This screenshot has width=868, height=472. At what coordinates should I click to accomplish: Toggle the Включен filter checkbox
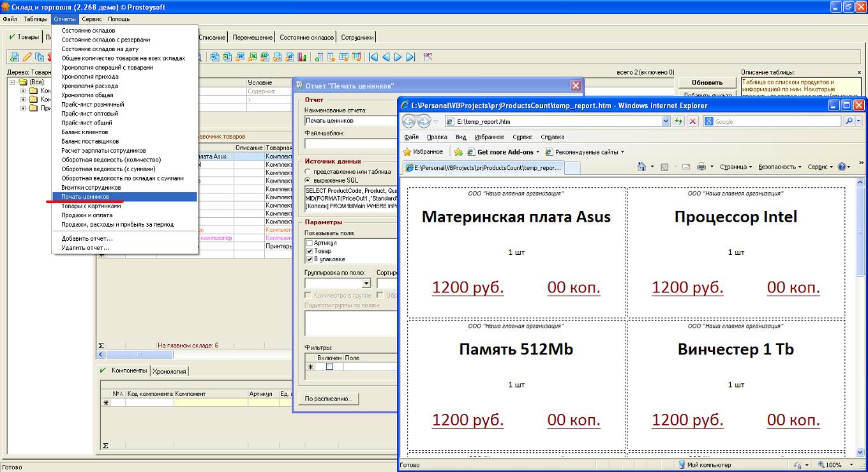[x=329, y=367]
